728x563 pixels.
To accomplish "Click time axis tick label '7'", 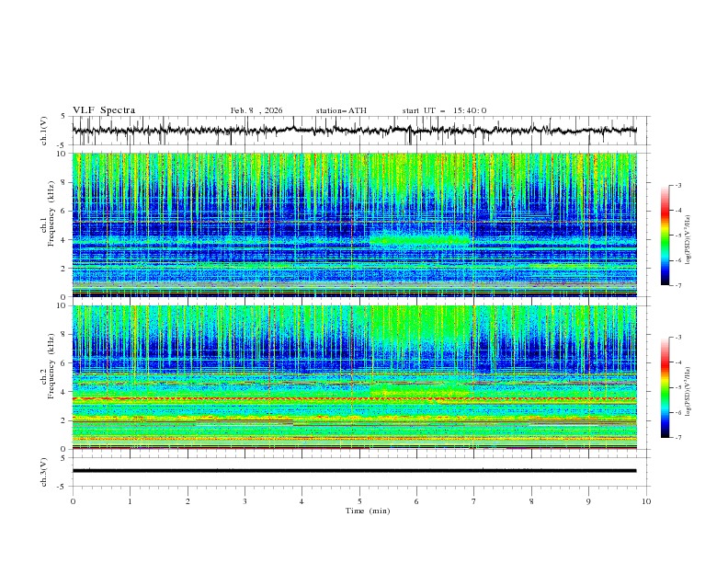I will click(x=474, y=501).
